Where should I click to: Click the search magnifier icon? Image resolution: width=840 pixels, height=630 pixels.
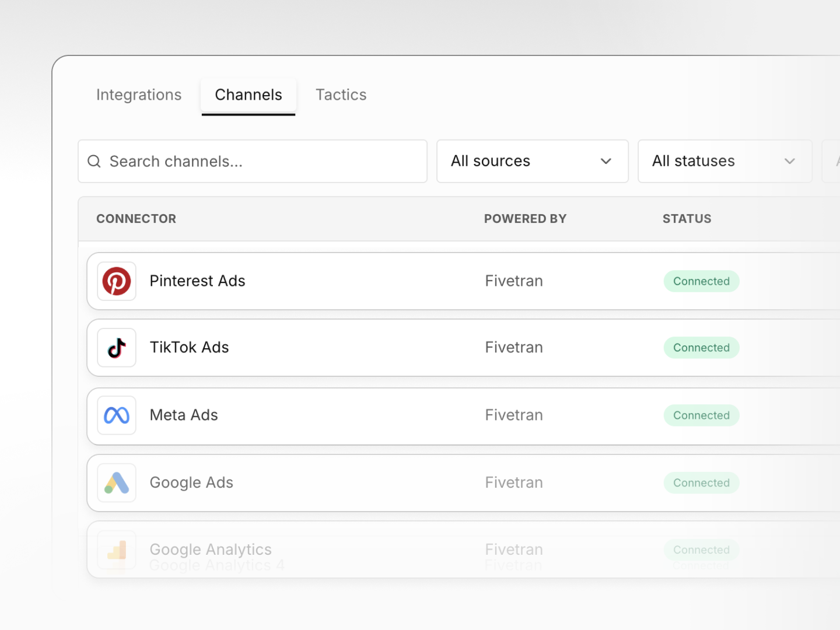pos(94,161)
